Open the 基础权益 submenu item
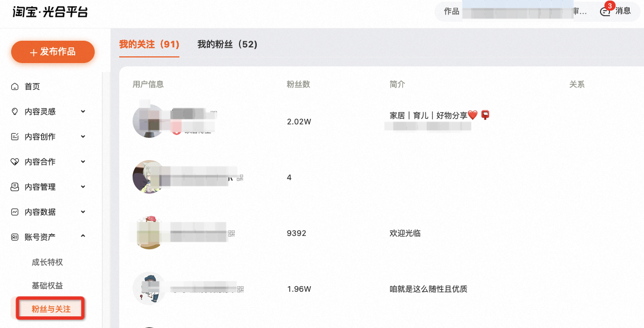 (47, 286)
